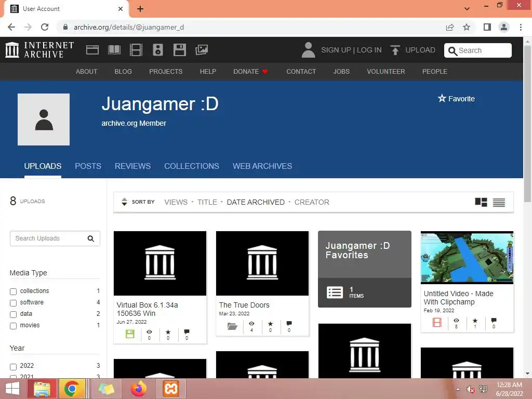Check the data media type filter
Screen dimensions: 532x399
(13, 314)
